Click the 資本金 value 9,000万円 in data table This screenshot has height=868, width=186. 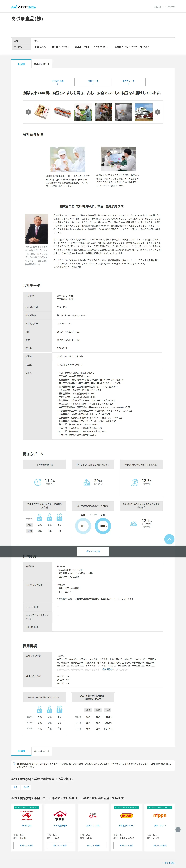[62, 348]
